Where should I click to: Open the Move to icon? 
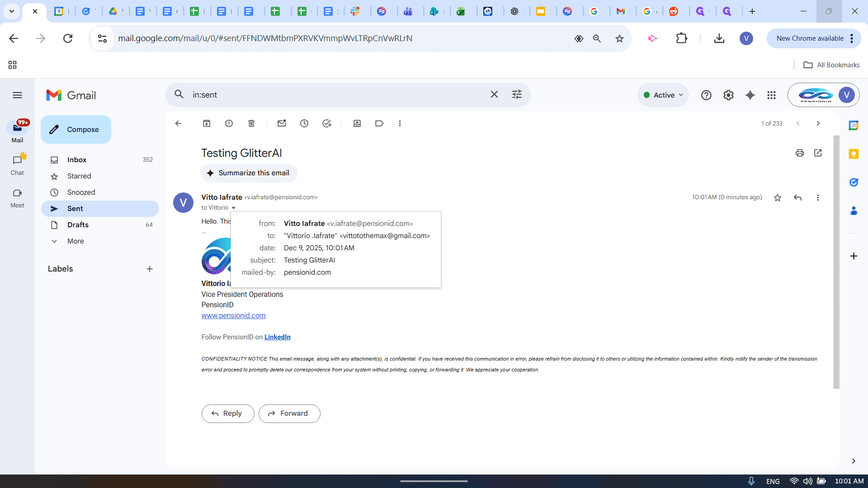coord(357,123)
